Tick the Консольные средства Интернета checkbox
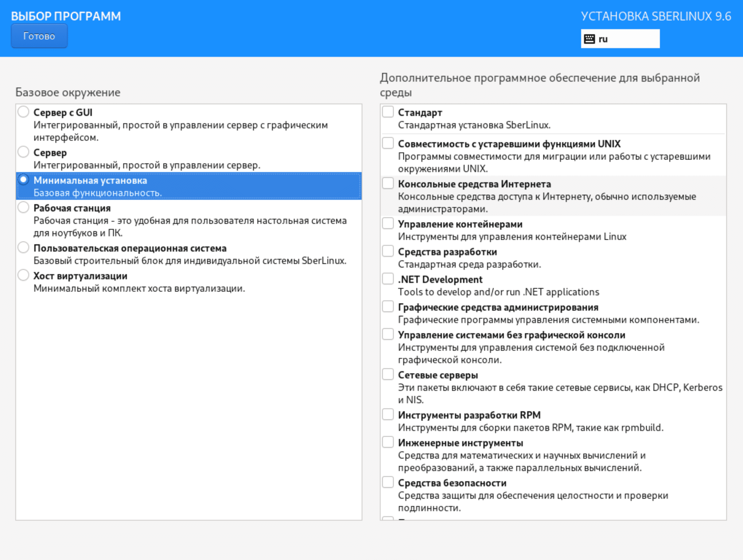 (x=388, y=183)
